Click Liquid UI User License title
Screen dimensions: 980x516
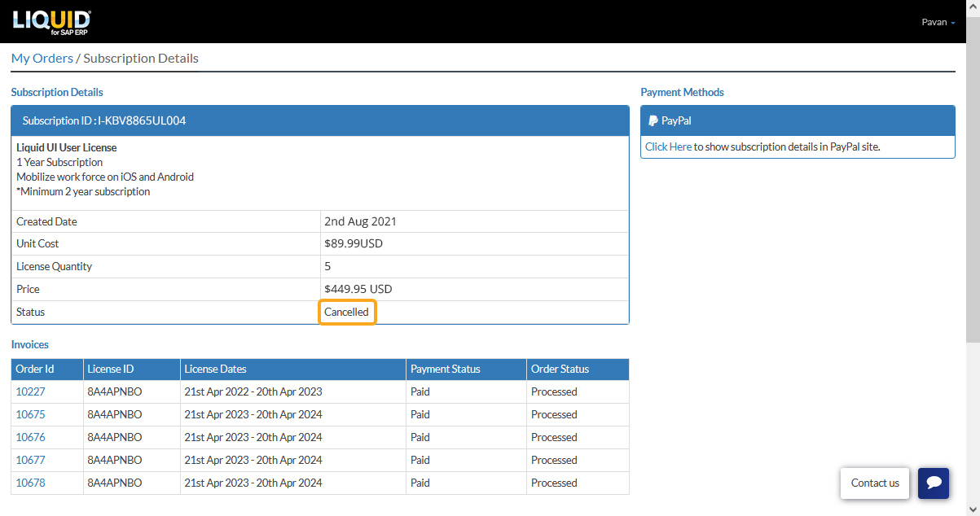click(67, 147)
